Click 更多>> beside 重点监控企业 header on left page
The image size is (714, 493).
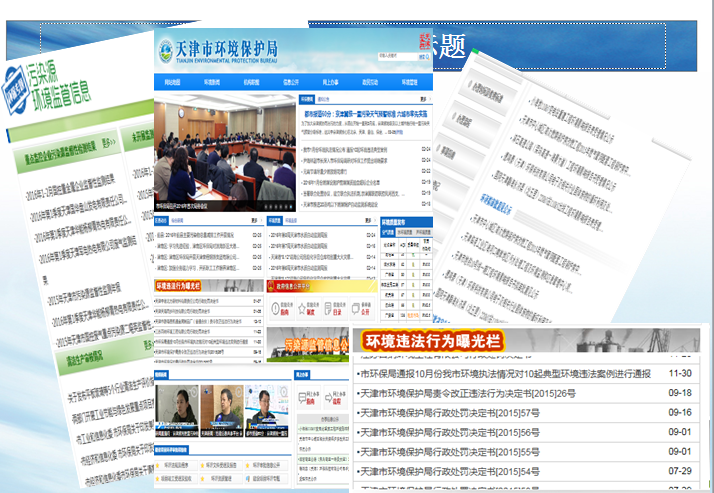109,144
